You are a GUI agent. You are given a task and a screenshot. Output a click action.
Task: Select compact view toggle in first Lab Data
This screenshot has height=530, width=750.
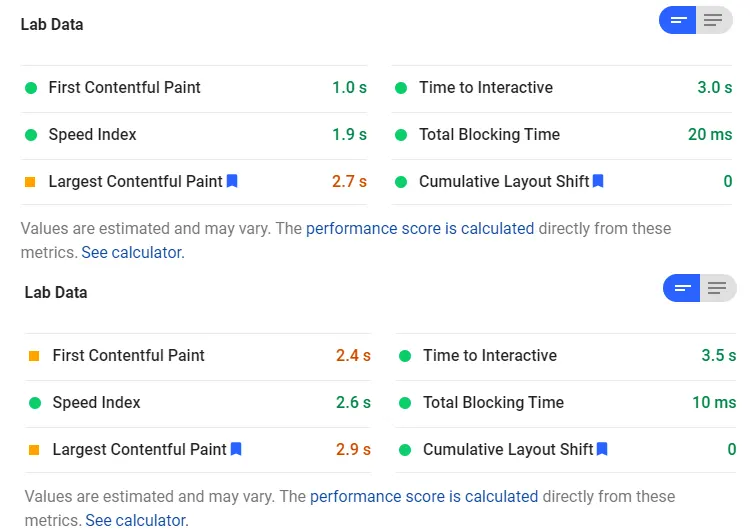pos(678,20)
